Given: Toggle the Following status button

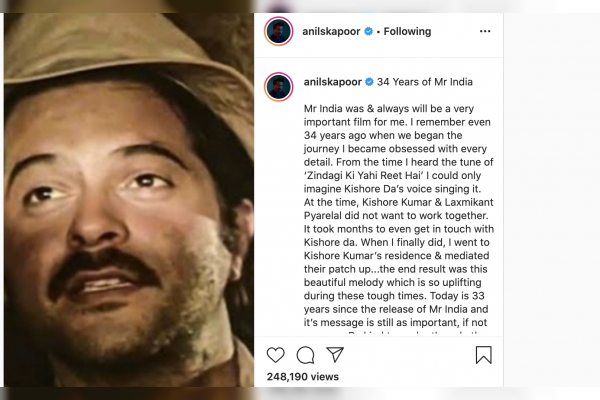Looking at the screenshot, I should [407, 31].
